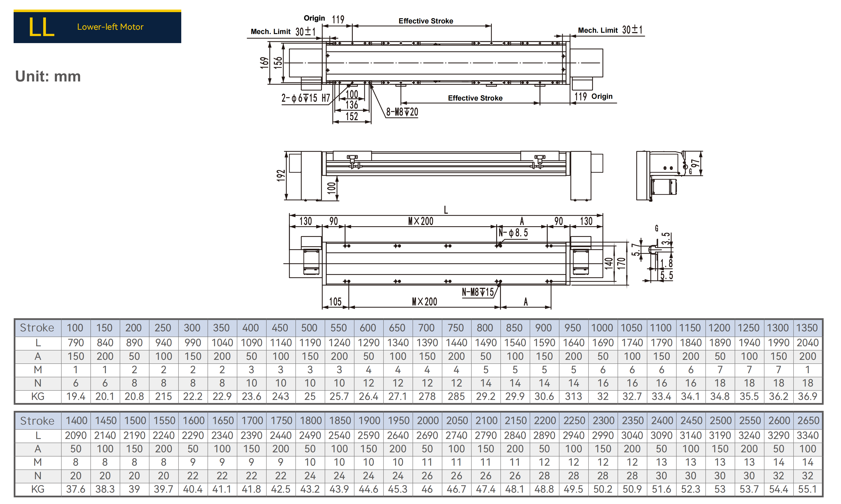Viewport: 841px width, 504px height.
Task: Select the "2-φ6▽15 H7" hole callout
Action: click(x=305, y=98)
